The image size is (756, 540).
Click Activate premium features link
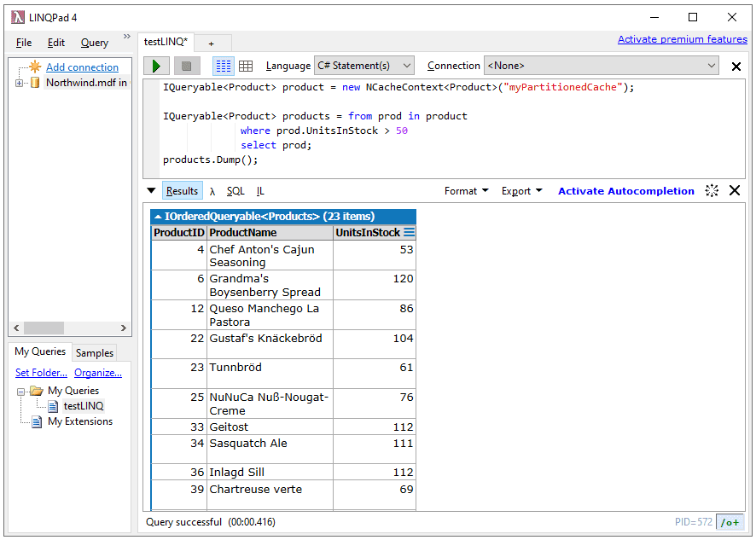pyautogui.click(x=683, y=39)
